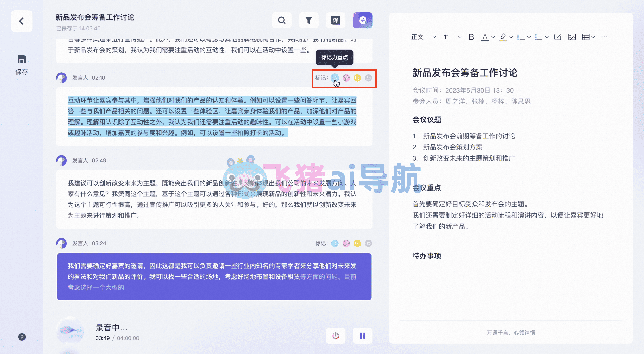Screen dimensions: 644x354
Task: Mark the 03:24 segment as a to-do
Action: point(357,243)
